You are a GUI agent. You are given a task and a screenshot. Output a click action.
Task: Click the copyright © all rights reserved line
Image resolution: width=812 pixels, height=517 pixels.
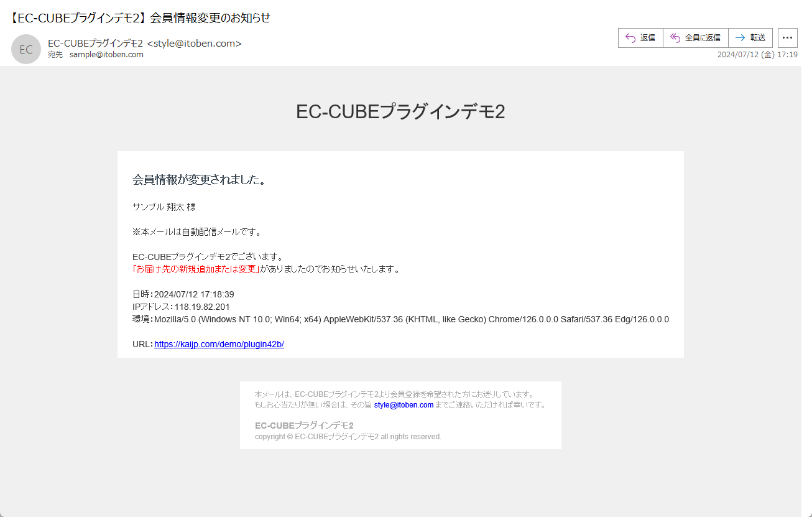click(348, 437)
